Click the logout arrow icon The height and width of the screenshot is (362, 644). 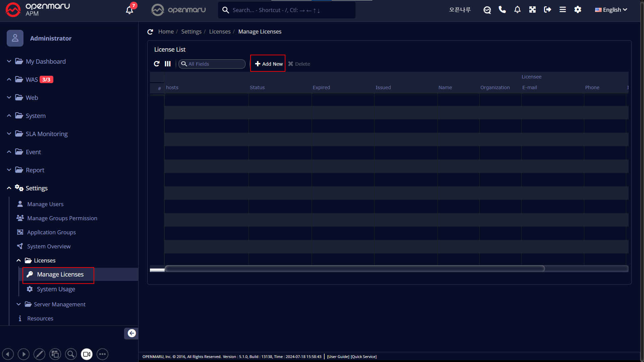[547, 10]
